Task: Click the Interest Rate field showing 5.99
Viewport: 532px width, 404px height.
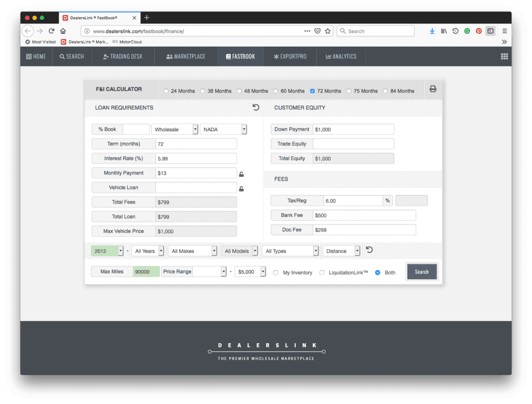Action: (x=196, y=158)
